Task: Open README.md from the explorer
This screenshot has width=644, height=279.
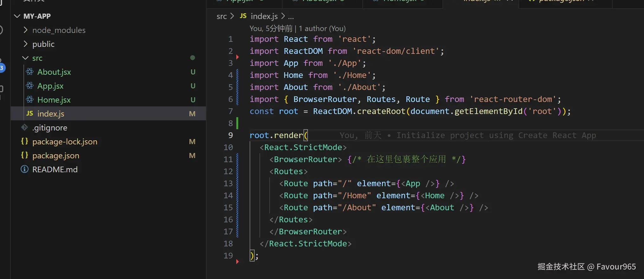Action: pyautogui.click(x=55, y=169)
